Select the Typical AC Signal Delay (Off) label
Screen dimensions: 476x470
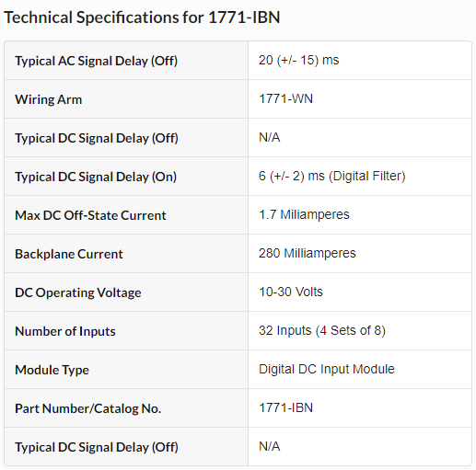pos(97,61)
